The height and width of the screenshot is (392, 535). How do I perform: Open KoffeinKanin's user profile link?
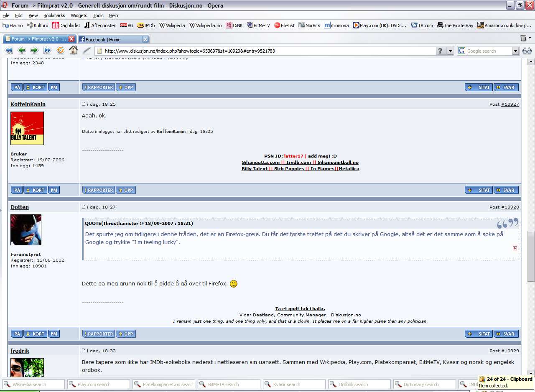pos(28,104)
